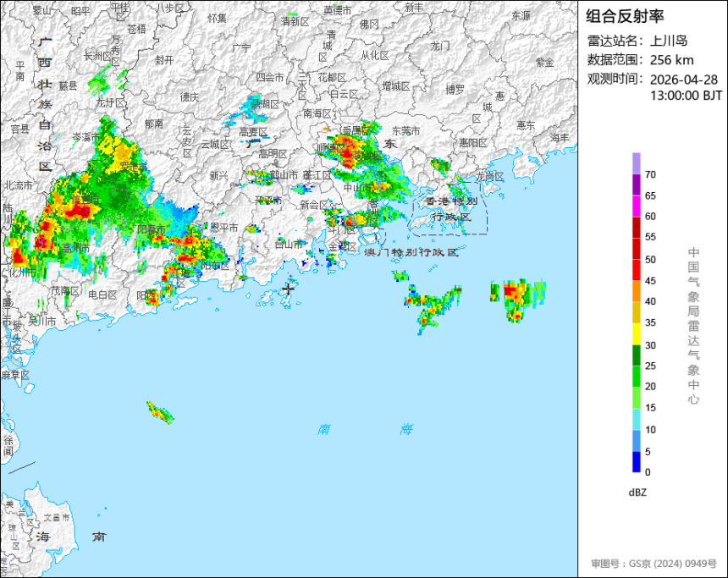Click the legend value '70'
The width and height of the screenshot is (728, 578).
650,174
